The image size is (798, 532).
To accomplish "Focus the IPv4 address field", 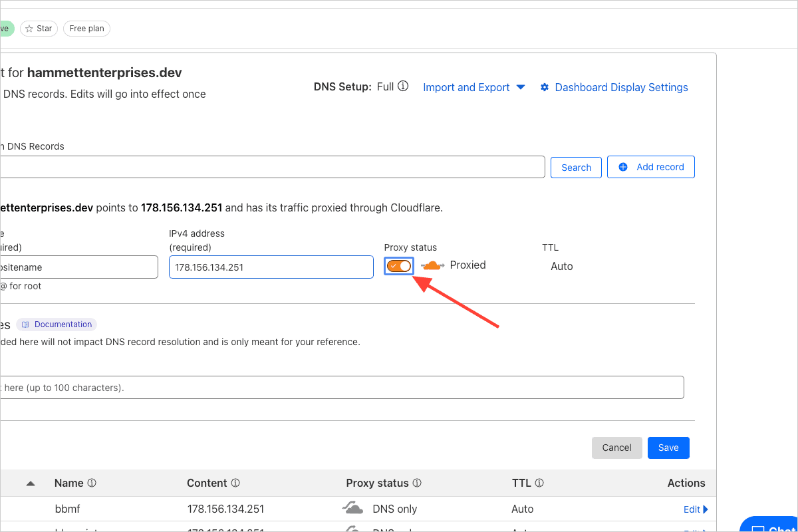I will 271,267.
